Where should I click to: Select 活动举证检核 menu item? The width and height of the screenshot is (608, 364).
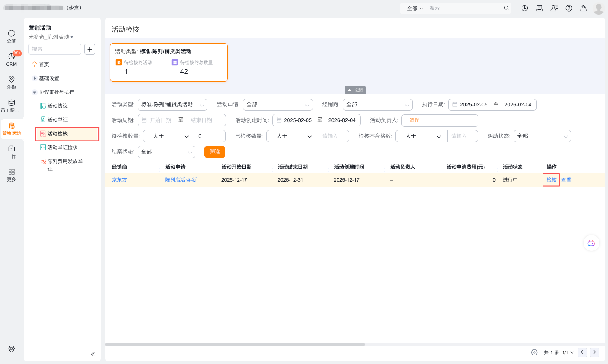tap(62, 147)
